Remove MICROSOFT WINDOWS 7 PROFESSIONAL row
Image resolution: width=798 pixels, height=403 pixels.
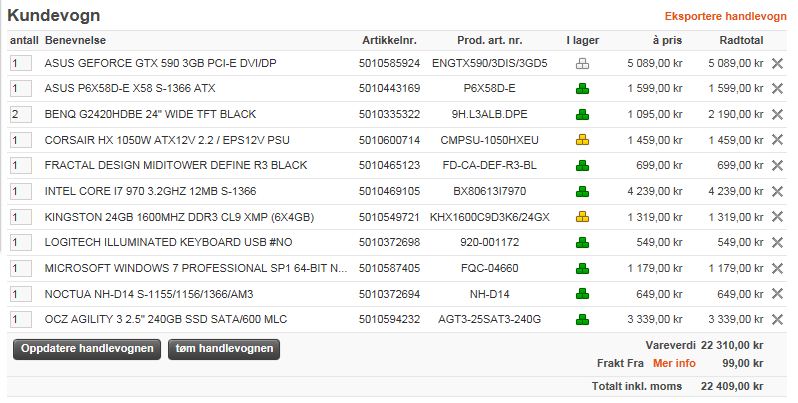click(x=777, y=268)
